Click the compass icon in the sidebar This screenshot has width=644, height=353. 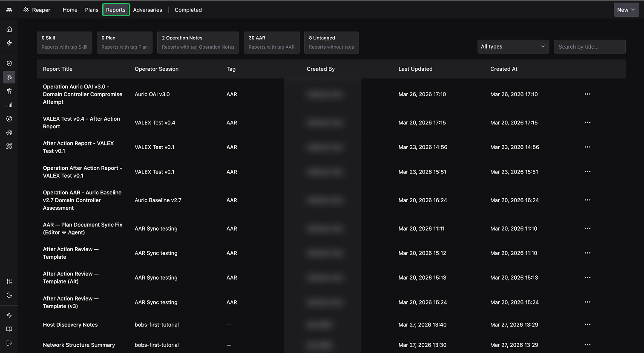pos(9,119)
